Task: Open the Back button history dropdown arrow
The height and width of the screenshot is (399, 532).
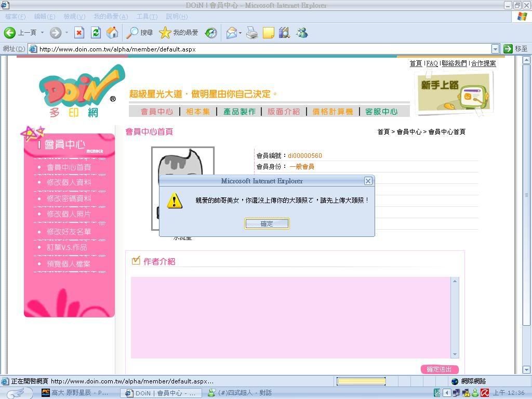Action: (43, 33)
